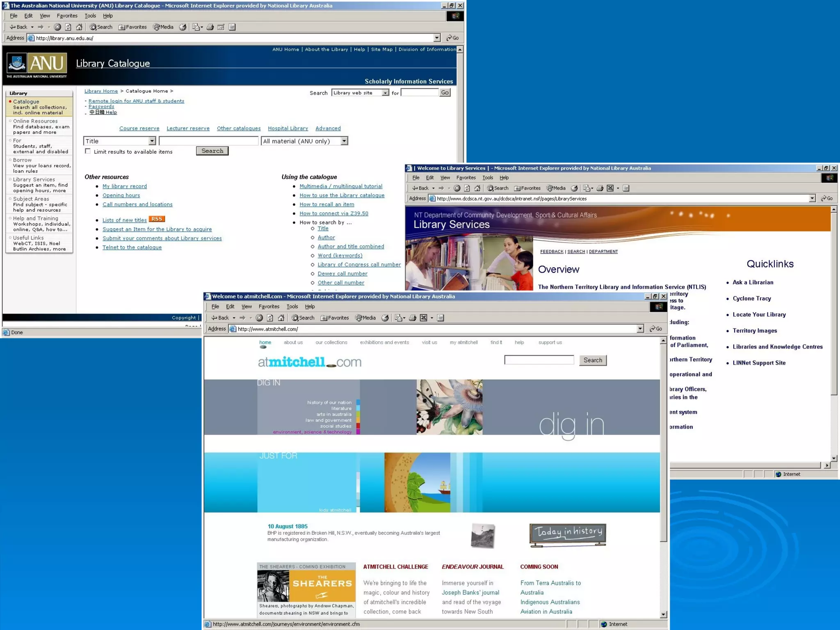This screenshot has width=840, height=630.
Task: Click orange RSS icon beside new titles
Action: click(157, 219)
